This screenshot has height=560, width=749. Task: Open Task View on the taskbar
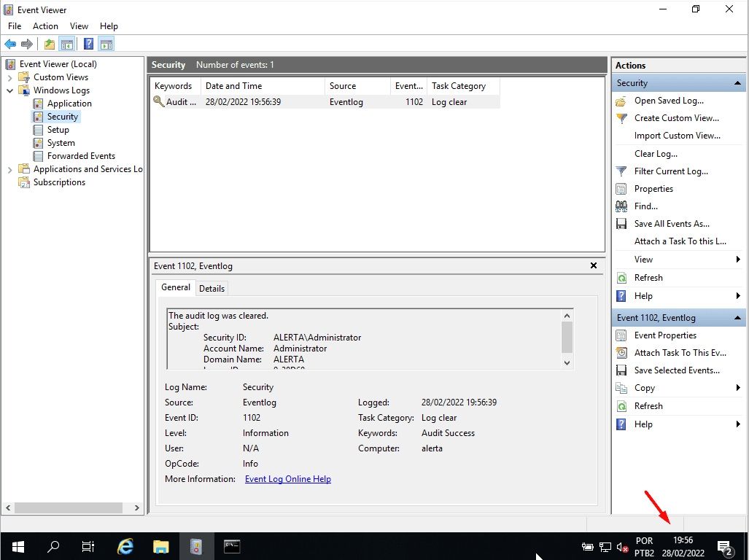pos(88,546)
